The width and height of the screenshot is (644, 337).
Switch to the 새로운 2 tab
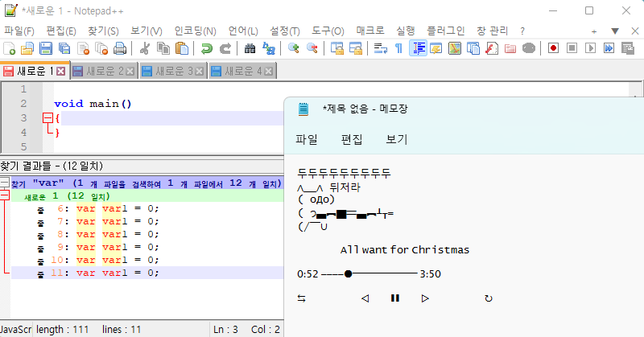104,72
